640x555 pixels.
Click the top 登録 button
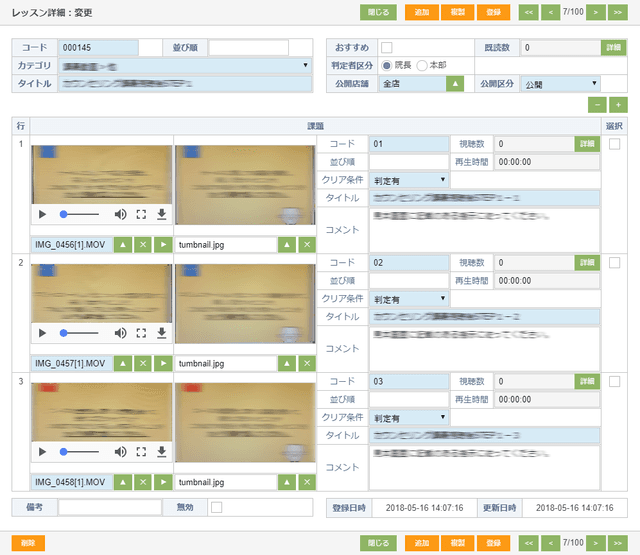click(493, 12)
